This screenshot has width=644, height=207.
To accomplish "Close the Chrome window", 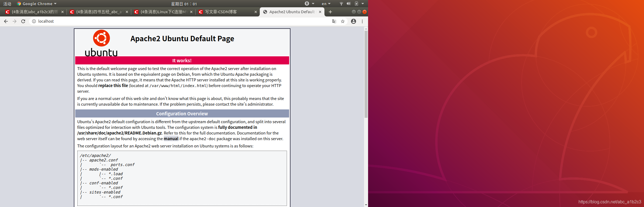I will (365, 12).
